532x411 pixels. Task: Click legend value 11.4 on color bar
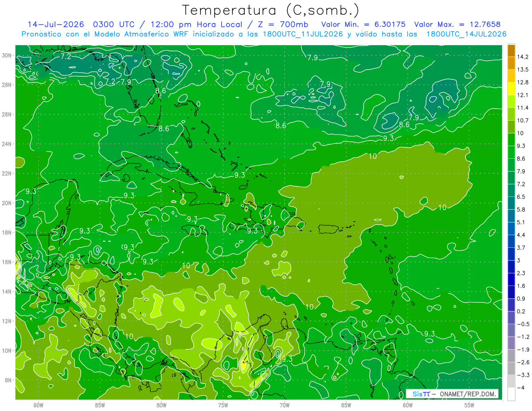pos(524,108)
